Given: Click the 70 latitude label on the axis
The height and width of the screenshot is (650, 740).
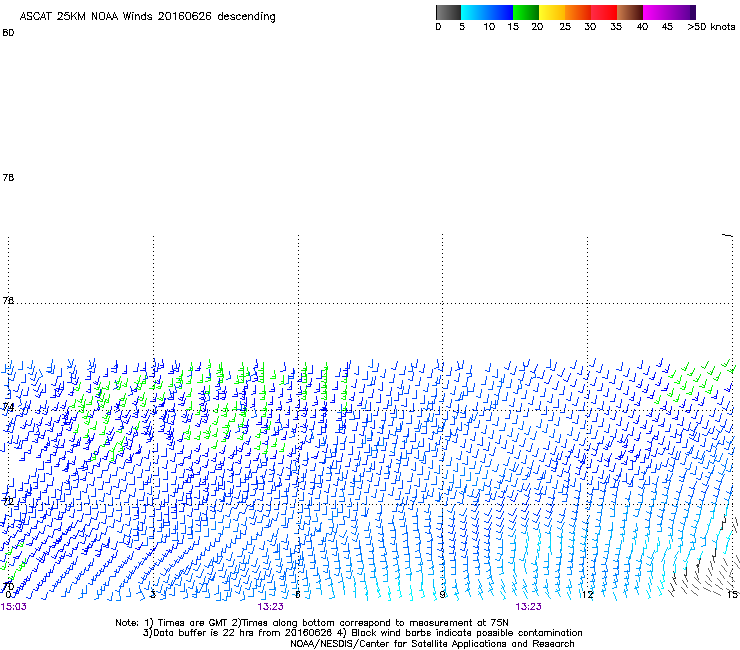Looking at the screenshot, I should [x=8, y=587].
